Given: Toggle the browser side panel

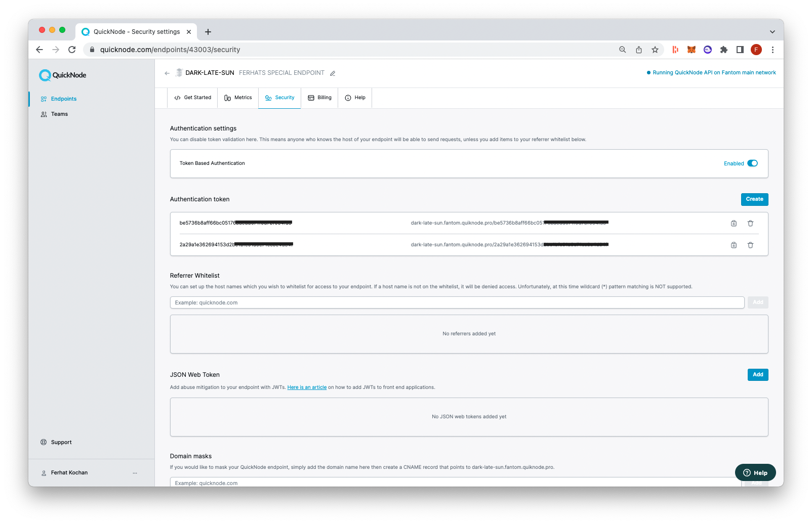Looking at the screenshot, I should pos(740,50).
